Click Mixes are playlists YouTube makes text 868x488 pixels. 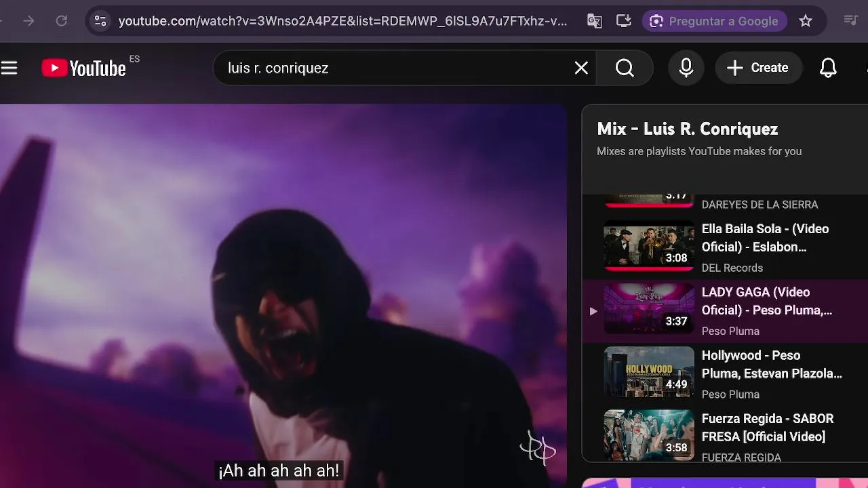coord(699,151)
